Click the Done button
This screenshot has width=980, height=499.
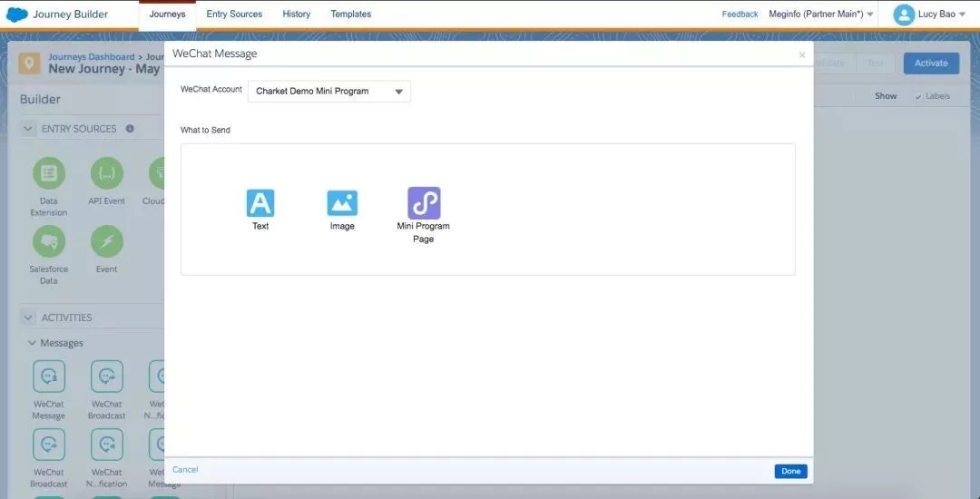click(x=790, y=471)
